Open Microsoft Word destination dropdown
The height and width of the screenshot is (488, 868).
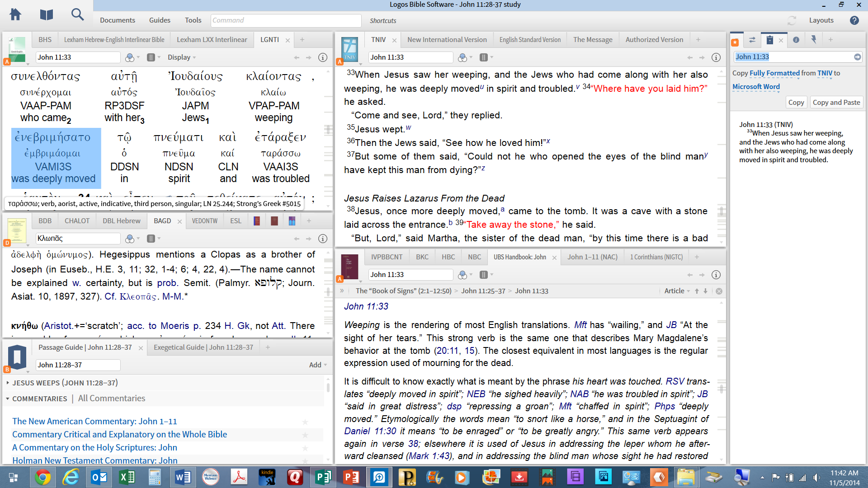pos(756,87)
